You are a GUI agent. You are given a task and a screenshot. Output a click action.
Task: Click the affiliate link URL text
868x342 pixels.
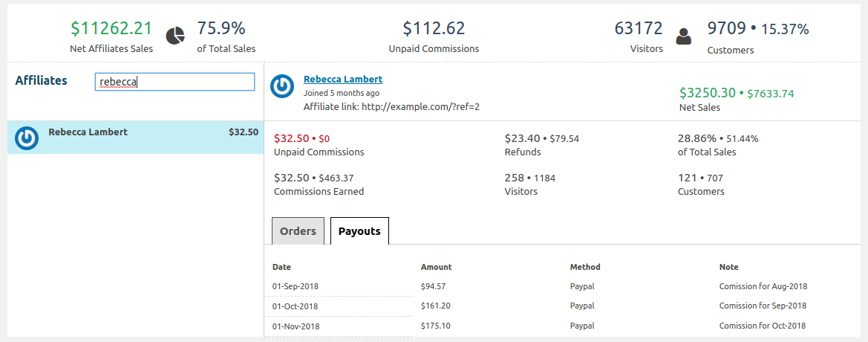tap(421, 106)
